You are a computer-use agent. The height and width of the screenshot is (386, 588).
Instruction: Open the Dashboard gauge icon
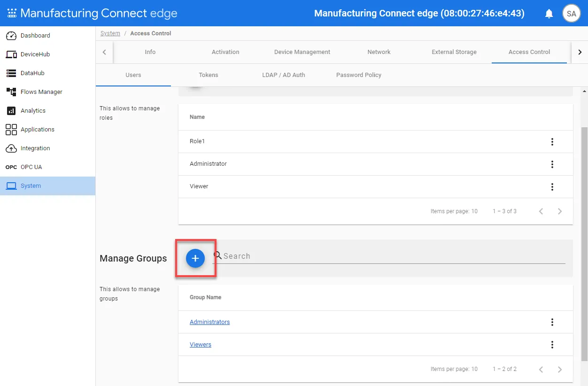[x=11, y=36]
